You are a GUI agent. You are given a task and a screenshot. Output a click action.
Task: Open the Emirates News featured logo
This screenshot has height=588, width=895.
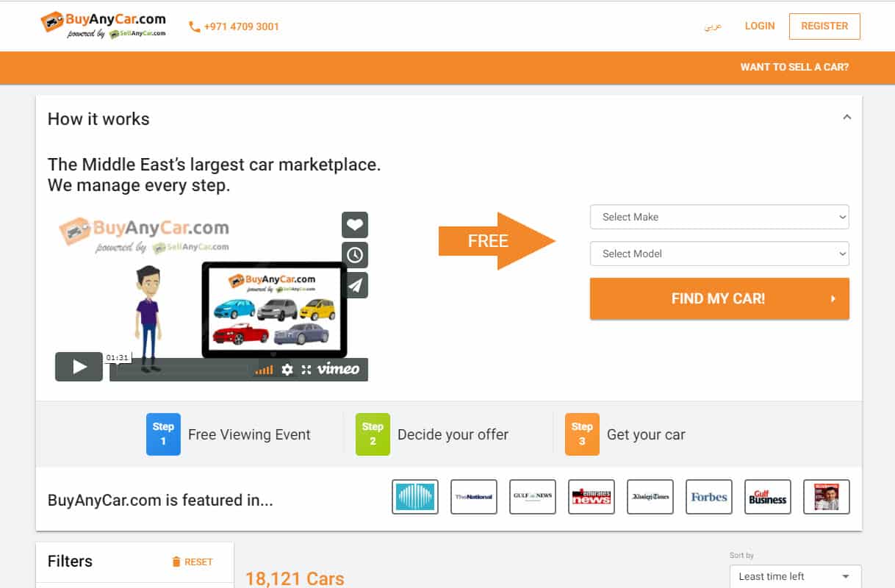pyautogui.click(x=592, y=497)
